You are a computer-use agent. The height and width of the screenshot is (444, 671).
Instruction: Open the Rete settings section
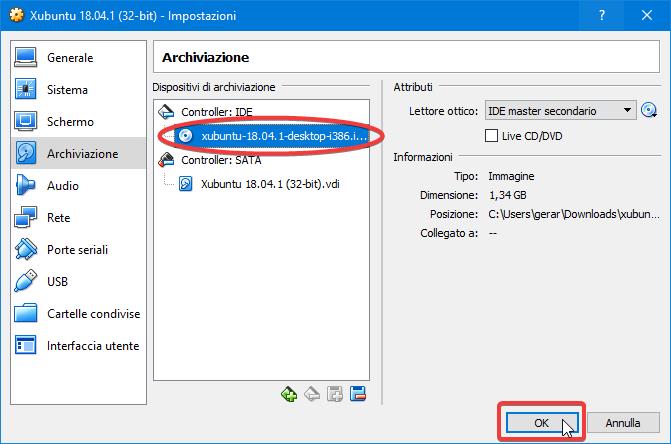(78, 218)
